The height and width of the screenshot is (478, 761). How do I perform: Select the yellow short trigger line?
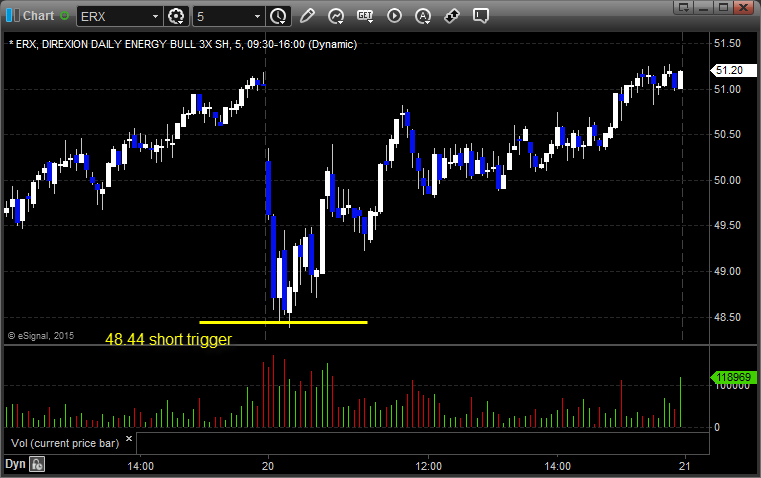coord(283,322)
